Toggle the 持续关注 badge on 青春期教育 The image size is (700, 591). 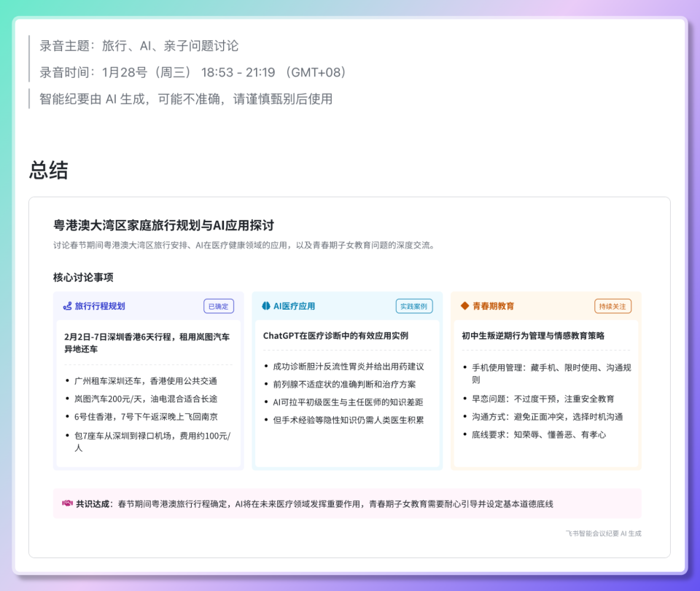(x=614, y=306)
